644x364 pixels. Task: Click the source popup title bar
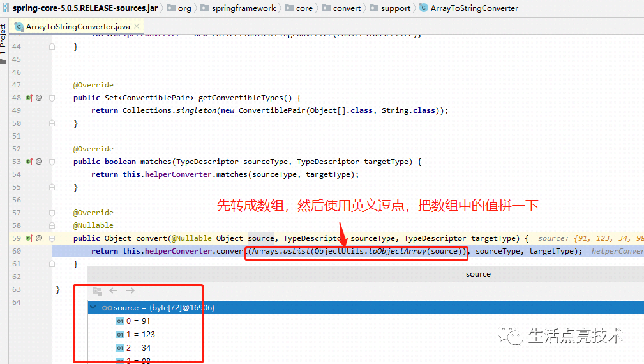(x=366, y=274)
